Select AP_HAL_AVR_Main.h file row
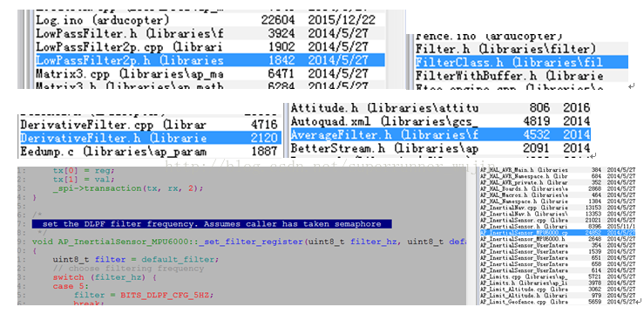The height and width of the screenshot is (314, 644). point(558,170)
